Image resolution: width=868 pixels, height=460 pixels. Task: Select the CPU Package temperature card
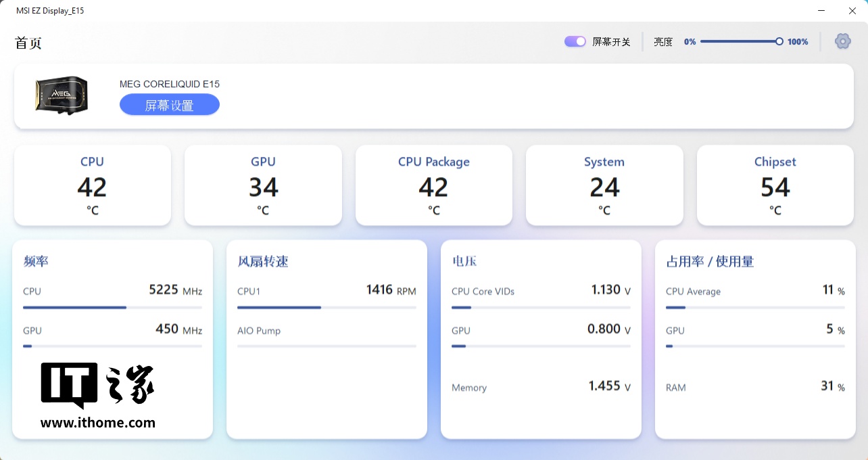point(434,185)
